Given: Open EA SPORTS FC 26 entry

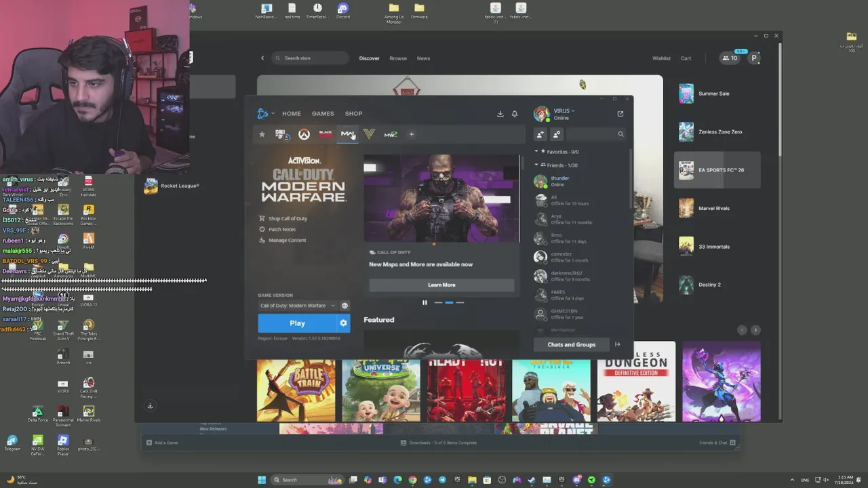Looking at the screenshot, I should point(719,170).
